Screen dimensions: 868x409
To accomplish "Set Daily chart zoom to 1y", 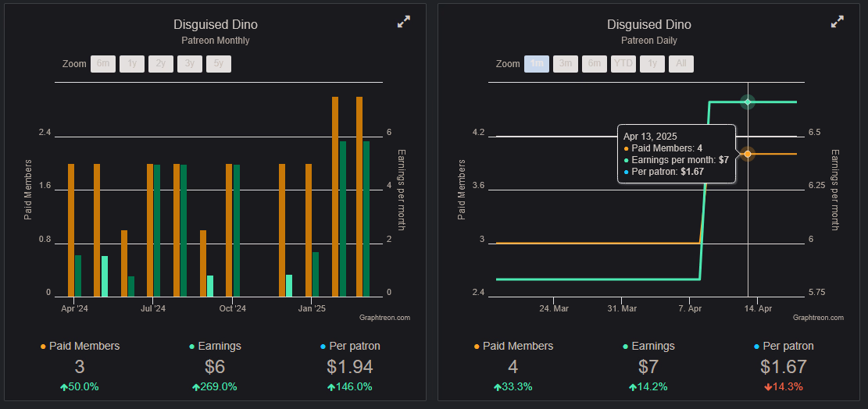I will click(x=652, y=64).
